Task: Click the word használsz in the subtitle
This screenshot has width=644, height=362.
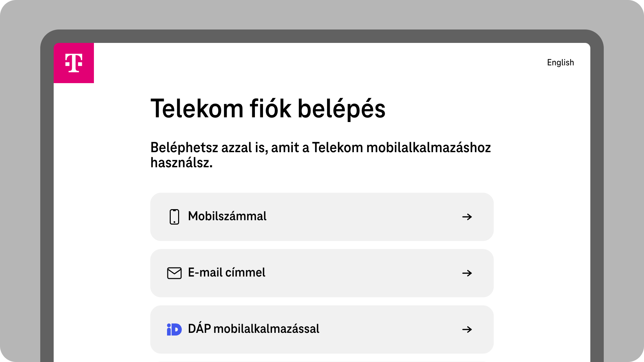Action: click(x=181, y=163)
